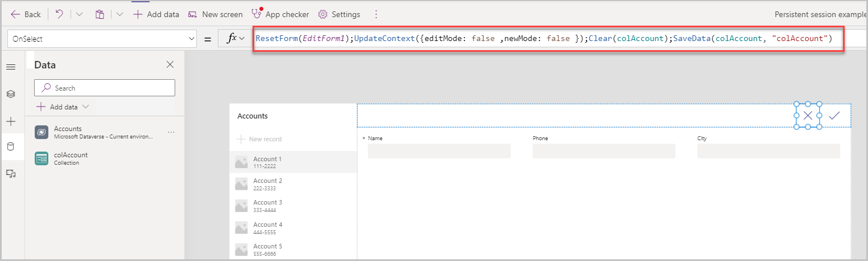This screenshot has width=868, height=261.
Task: Select the Data cylinder icon in sidebar
Action: [11, 147]
